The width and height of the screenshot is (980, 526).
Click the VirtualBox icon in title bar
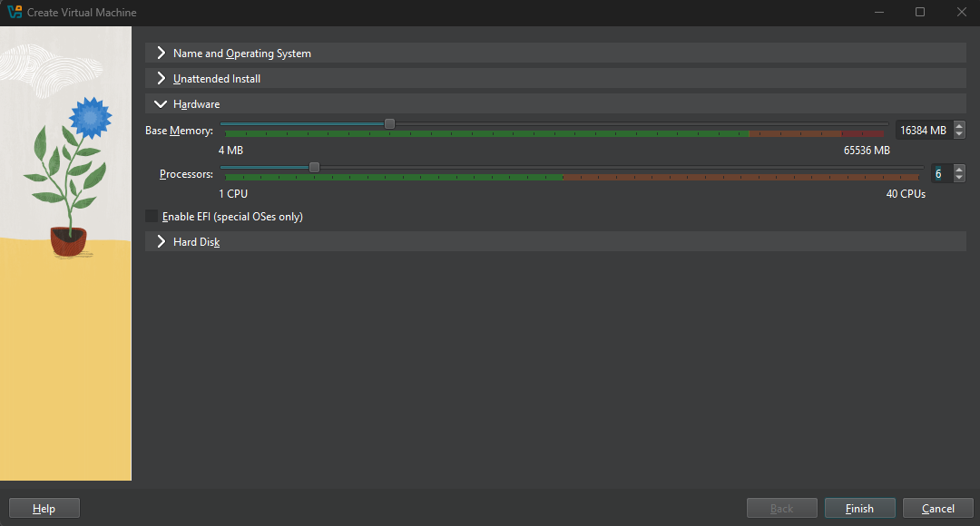tap(14, 13)
